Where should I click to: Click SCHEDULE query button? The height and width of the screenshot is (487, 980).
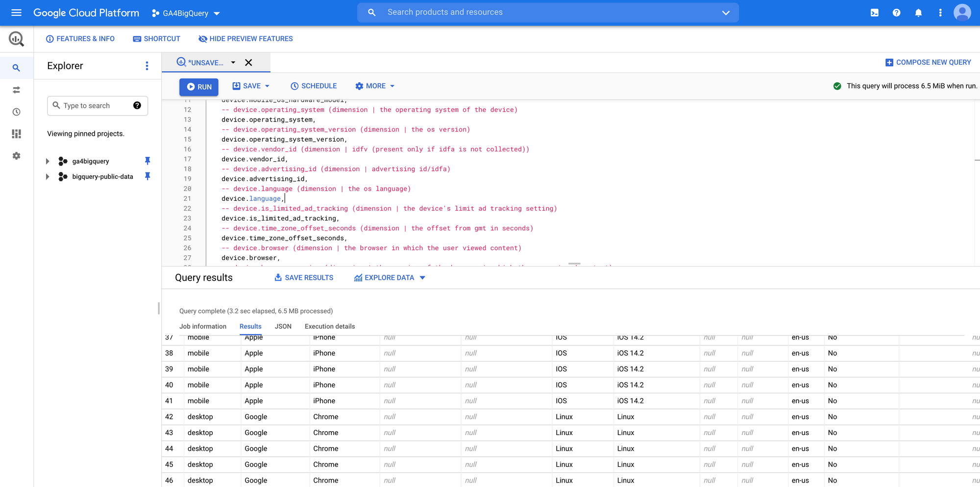click(x=314, y=86)
